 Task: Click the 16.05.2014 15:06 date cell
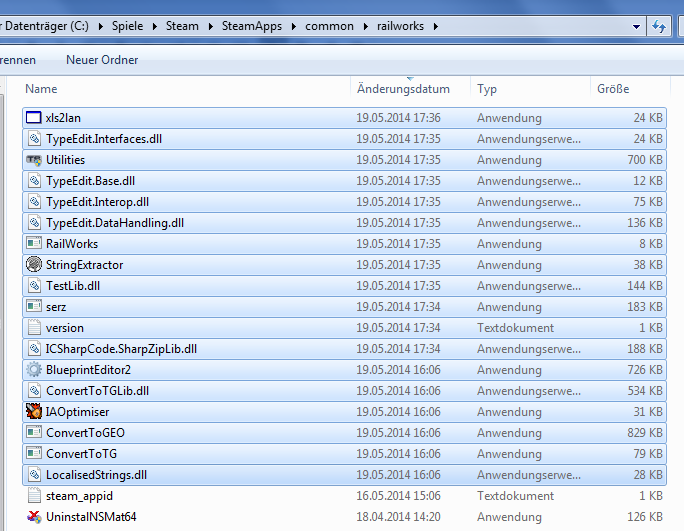click(x=398, y=496)
